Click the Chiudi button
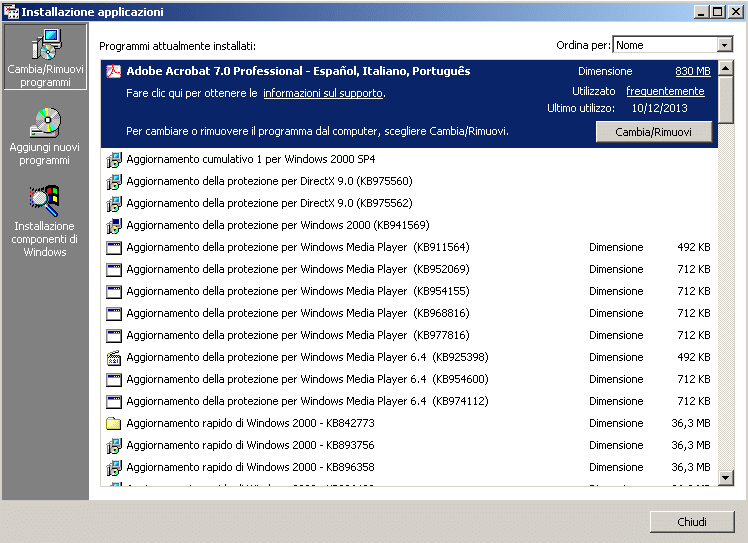The width and height of the screenshot is (748, 543). click(692, 522)
